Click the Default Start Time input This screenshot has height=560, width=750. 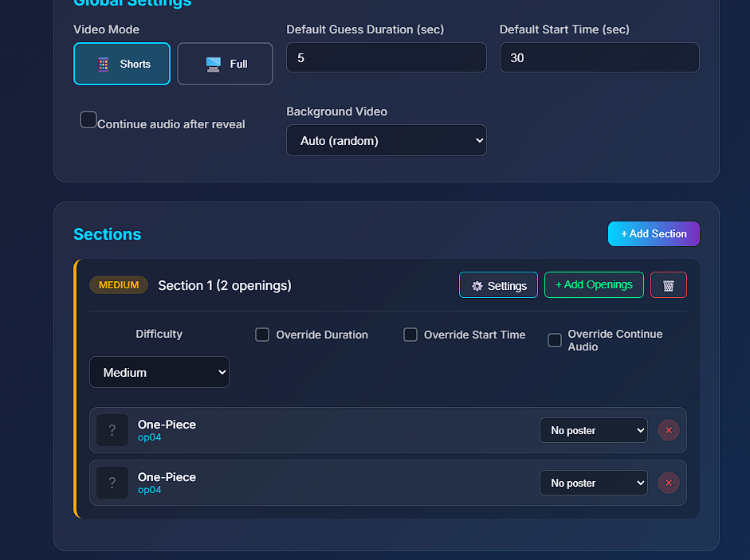pos(599,57)
